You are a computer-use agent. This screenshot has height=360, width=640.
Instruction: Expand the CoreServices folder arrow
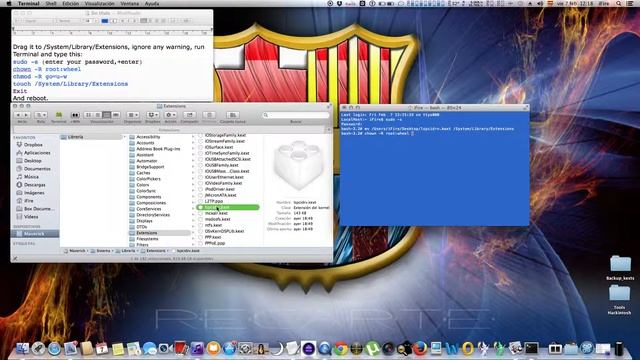tap(193, 209)
